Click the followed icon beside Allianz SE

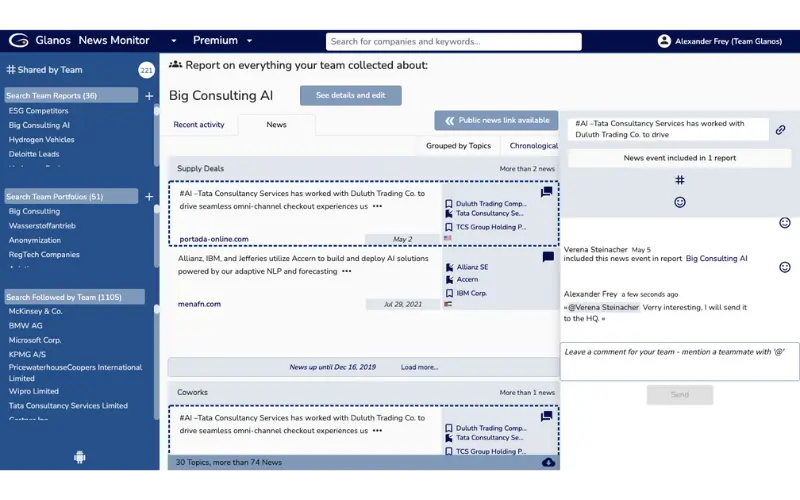point(449,267)
